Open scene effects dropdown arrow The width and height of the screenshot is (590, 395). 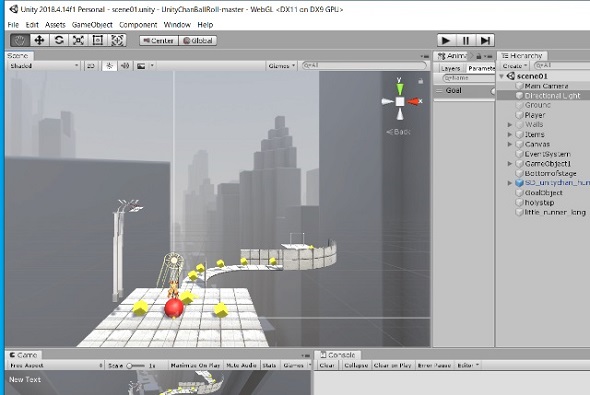click(152, 66)
